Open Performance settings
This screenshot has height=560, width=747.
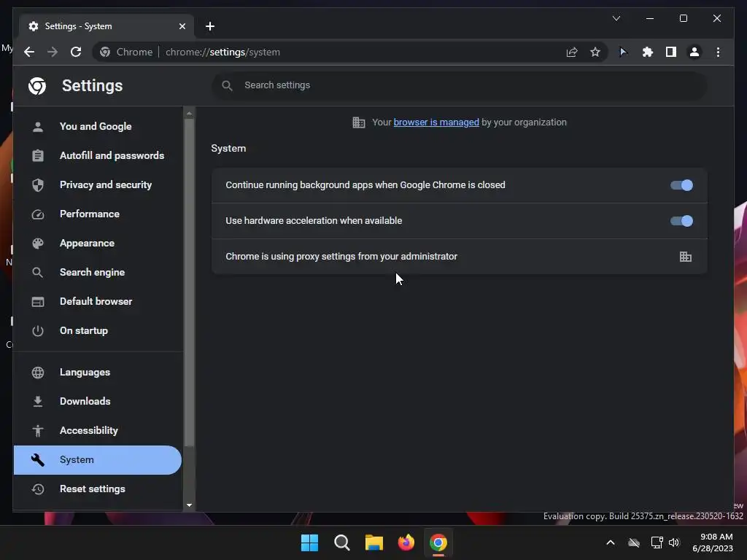98,214
